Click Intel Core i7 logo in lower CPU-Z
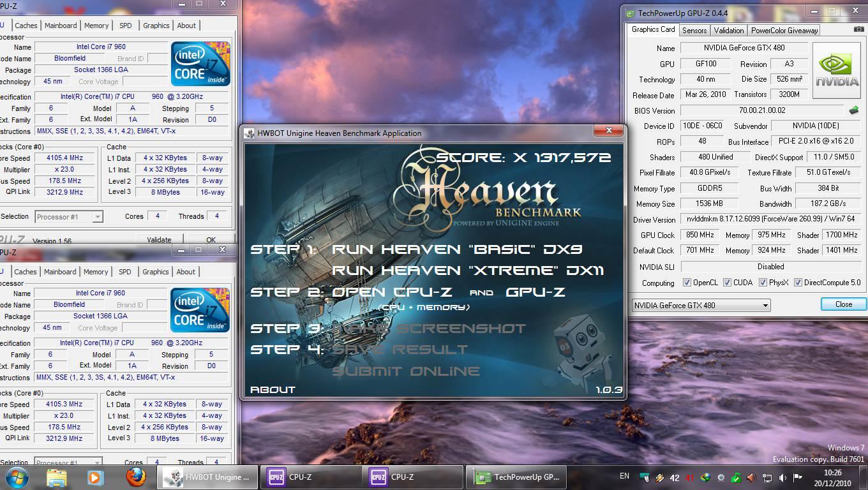The width and height of the screenshot is (868, 490). click(x=200, y=310)
